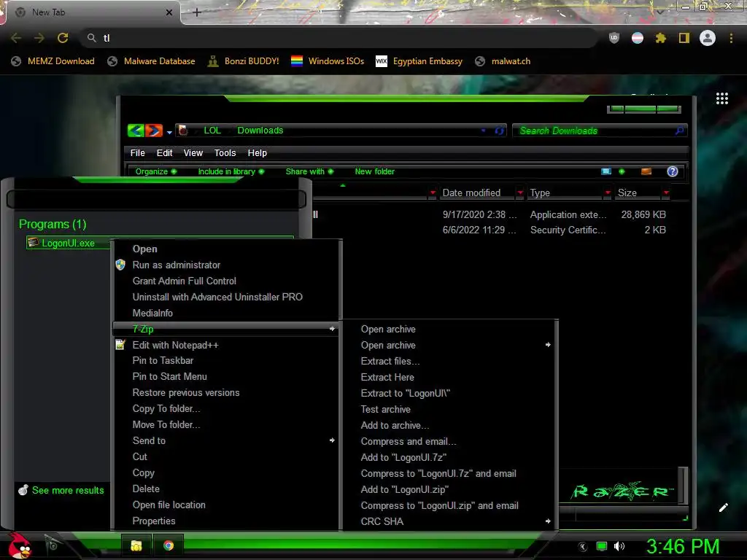The width and height of the screenshot is (747, 560).
Task: Open the Size column filter arrow
Action: [666, 192]
